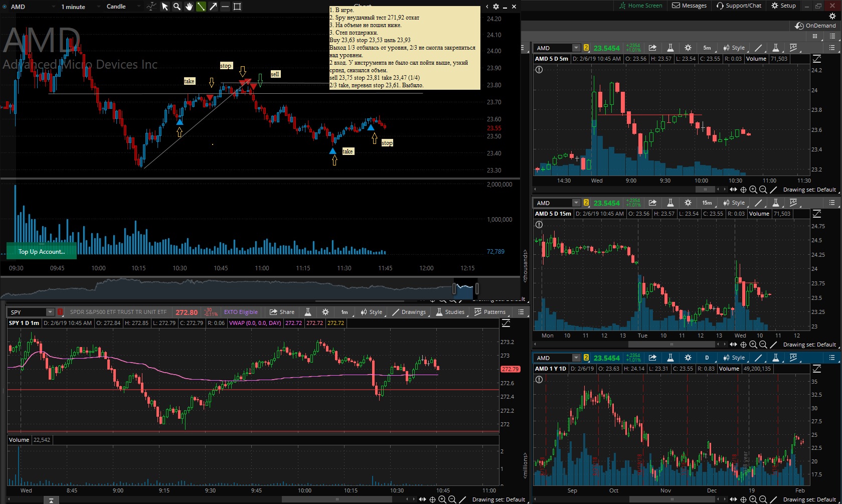Click yellow link badge 2 on AMD 5m chart
The width and height of the screenshot is (842, 504).
tap(586, 48)
